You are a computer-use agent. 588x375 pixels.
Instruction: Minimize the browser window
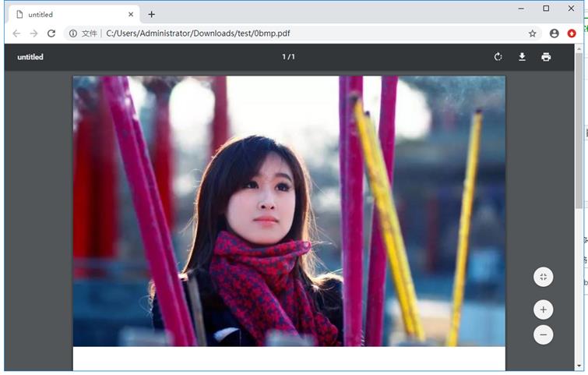pyautogui.click(x=521, y=9)
